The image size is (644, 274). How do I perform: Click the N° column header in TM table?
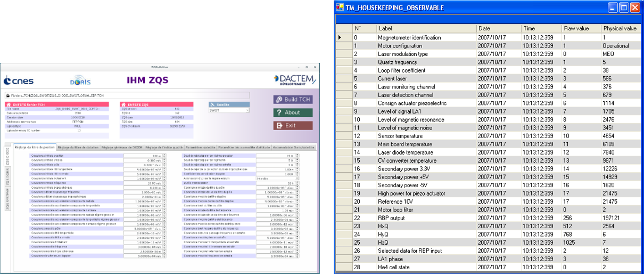click(364, 28)
